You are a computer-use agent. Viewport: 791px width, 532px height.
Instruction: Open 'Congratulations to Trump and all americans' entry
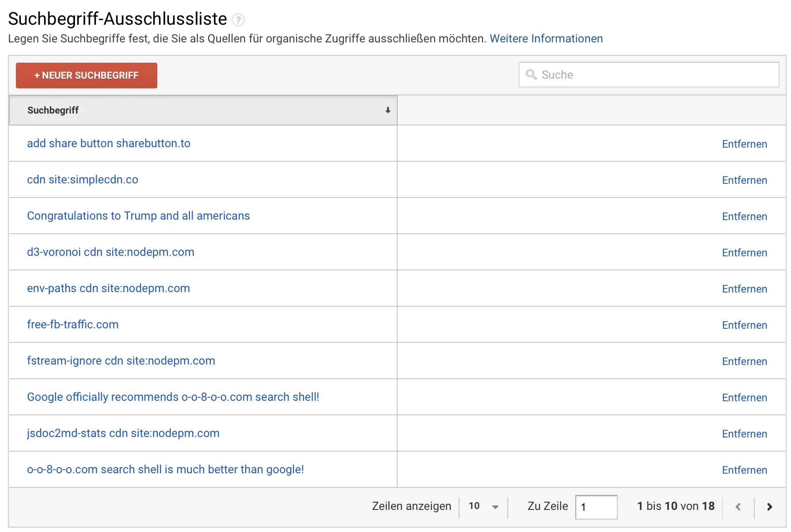click(138, 216)
